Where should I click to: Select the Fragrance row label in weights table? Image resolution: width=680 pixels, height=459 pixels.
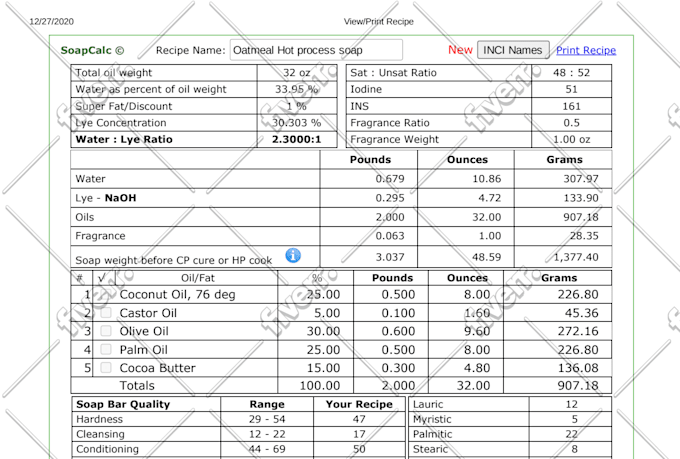(100, 236)
